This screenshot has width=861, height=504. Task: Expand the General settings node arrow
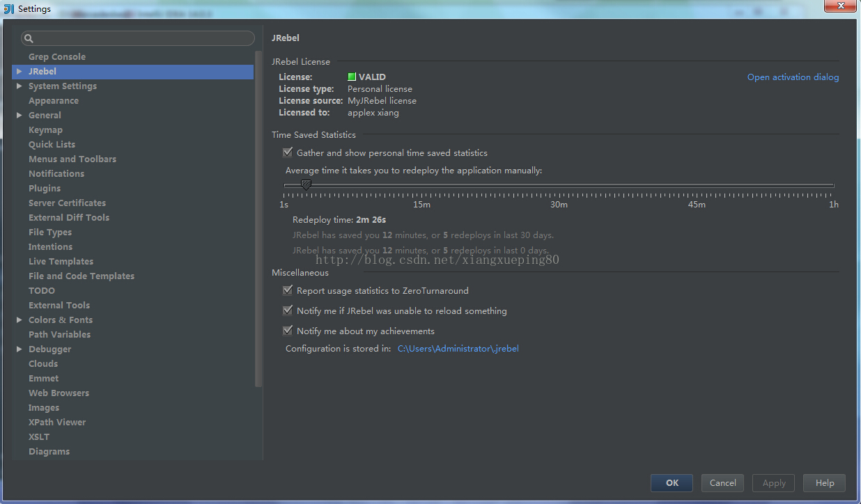coord(20,116)
